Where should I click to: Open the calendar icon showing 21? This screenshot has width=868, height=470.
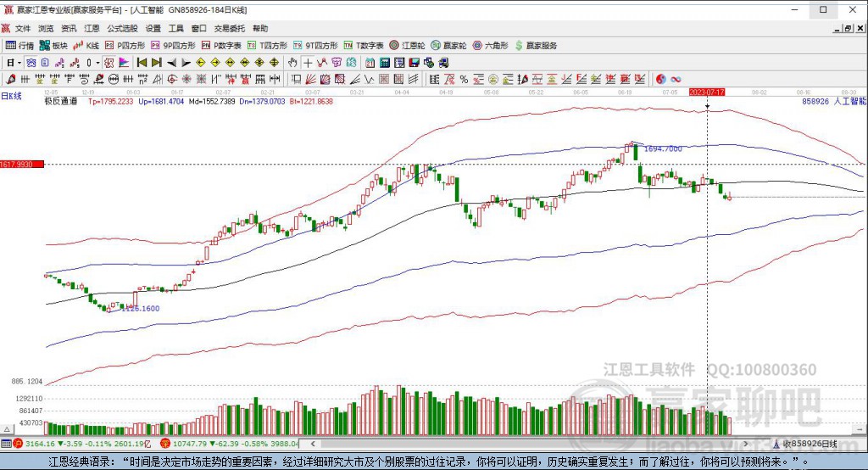pos(370,63)
